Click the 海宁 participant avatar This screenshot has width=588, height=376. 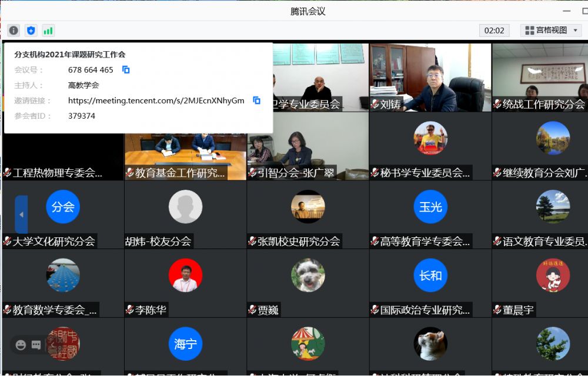pyautogui.click(x=185, y=344)
